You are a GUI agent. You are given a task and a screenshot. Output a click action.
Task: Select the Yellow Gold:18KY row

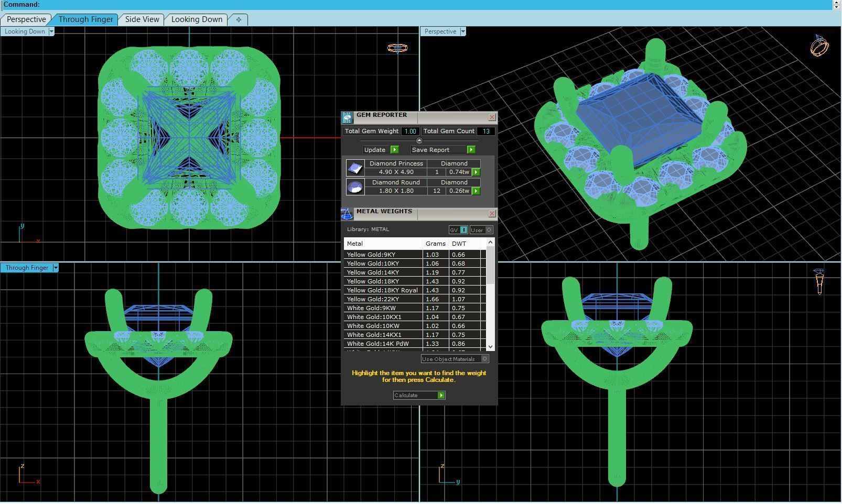pyautogui.click(x=415, y=281)
